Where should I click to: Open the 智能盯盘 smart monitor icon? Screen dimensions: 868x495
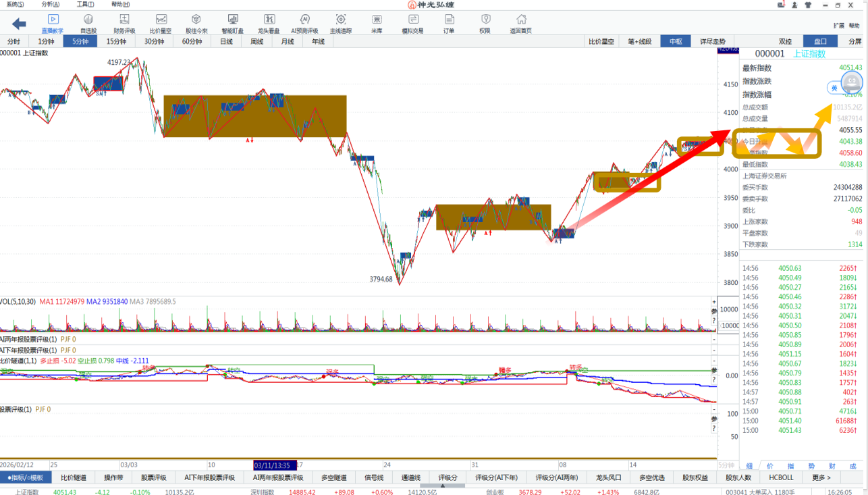click(x=233, y=23)
